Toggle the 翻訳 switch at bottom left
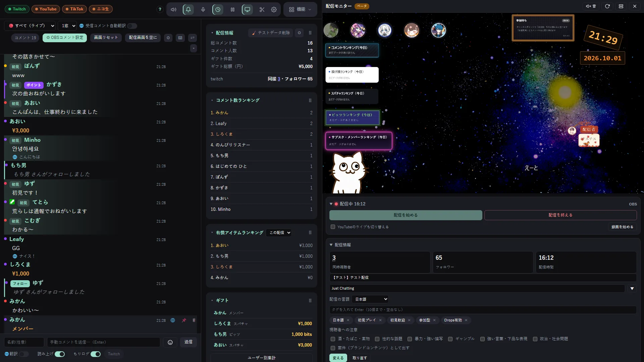644x362 pixels. pos(24,354)
